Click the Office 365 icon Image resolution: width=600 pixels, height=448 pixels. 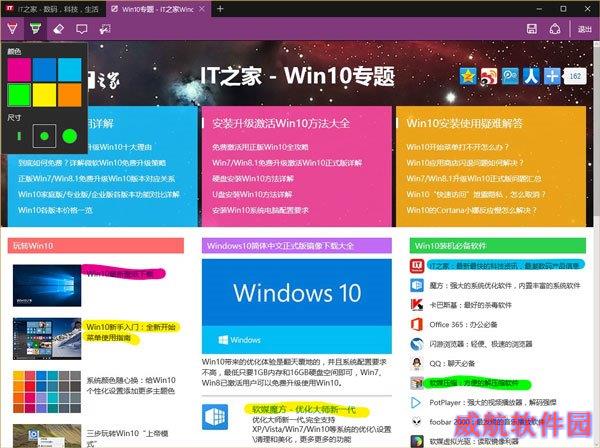(x=417, y=324)
